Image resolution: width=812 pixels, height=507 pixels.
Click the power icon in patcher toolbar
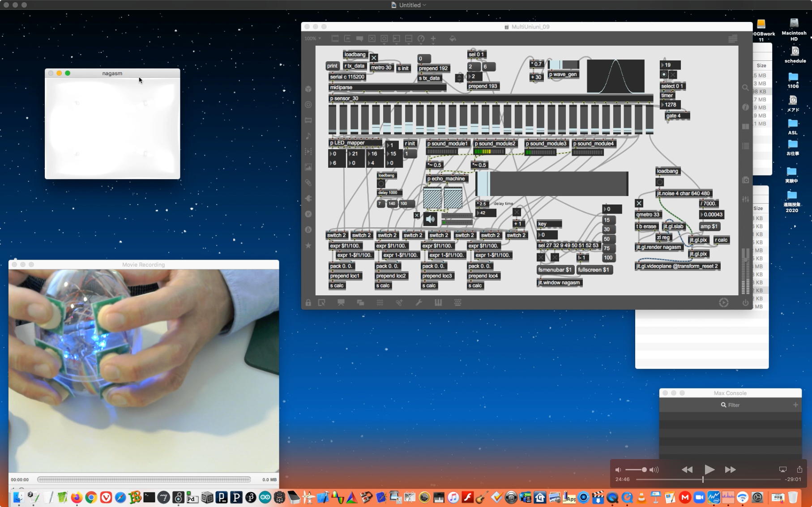coord(745,303)
